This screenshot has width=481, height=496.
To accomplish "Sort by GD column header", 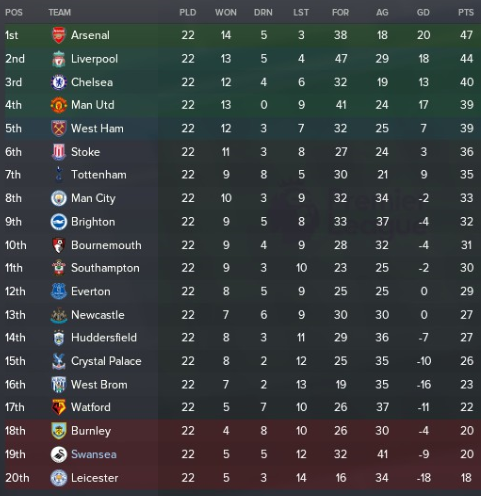I will (423, 13).
